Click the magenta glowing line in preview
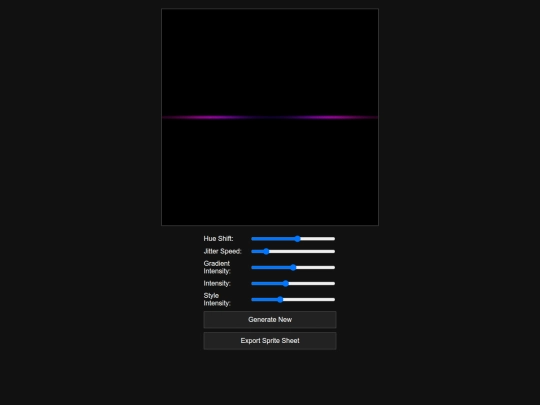 coord(270,117)
